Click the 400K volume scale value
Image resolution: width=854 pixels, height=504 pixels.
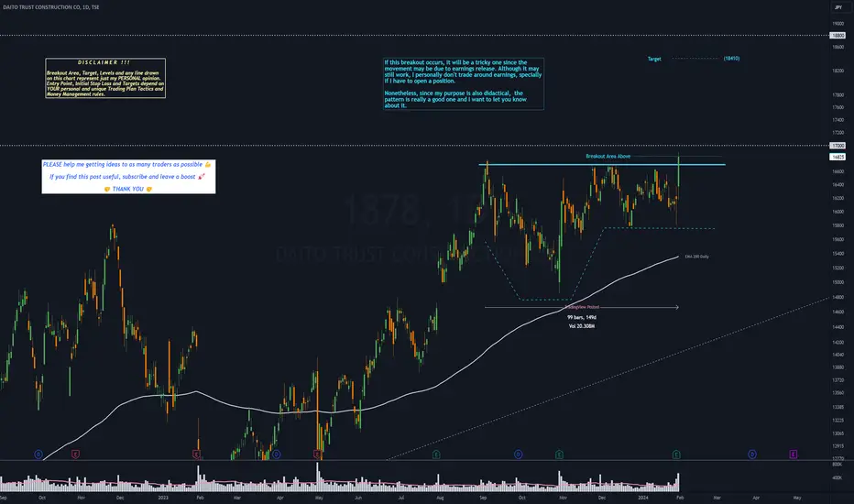click(838, 477)
